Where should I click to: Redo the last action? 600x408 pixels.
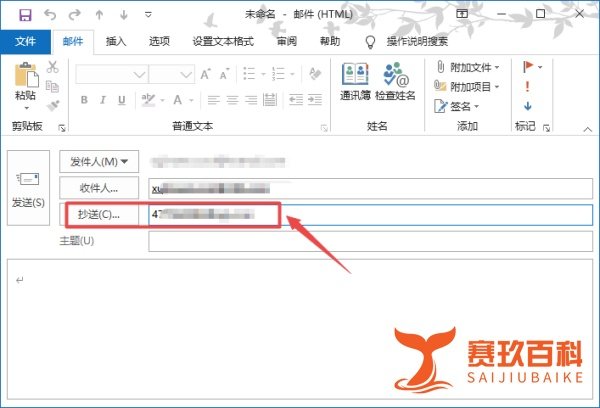[x=74, y=15]
